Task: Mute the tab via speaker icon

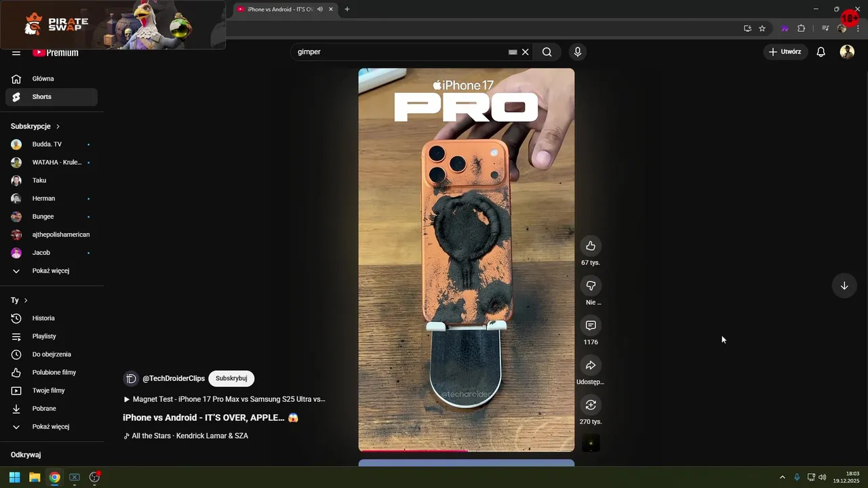Action: coord(320,9)
